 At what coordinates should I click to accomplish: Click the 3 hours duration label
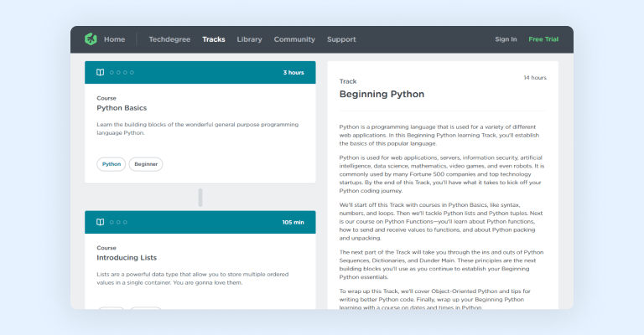(293, 73)
